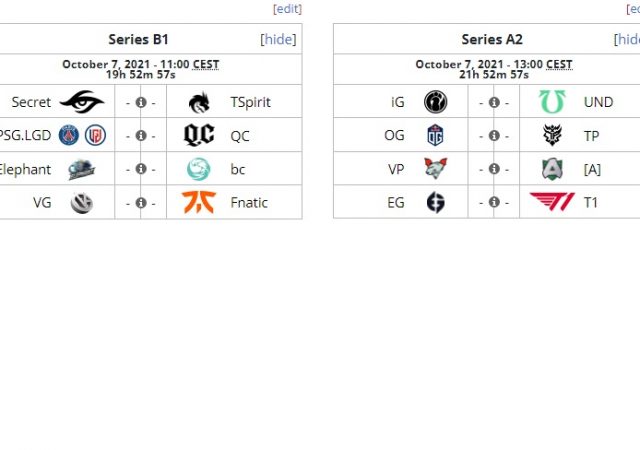Hide the Series A2 table
The height and width of the screenshot is (450, 640).
click(x=629, y=40)
